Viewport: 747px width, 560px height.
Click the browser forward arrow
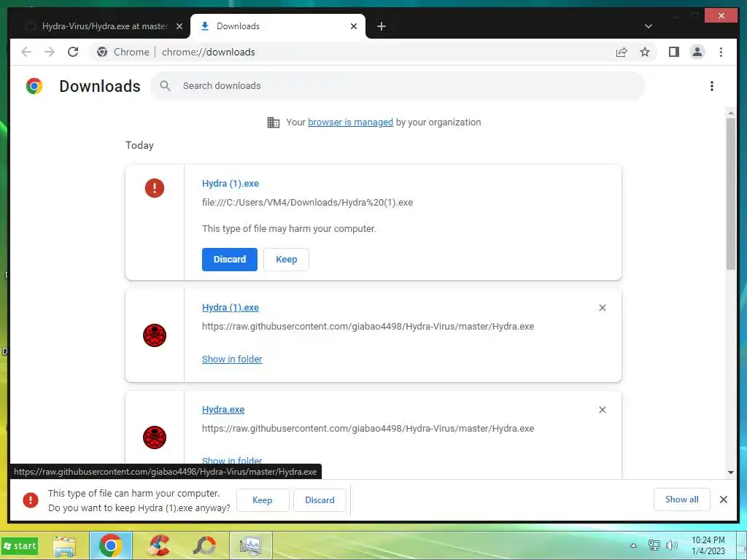50,52
